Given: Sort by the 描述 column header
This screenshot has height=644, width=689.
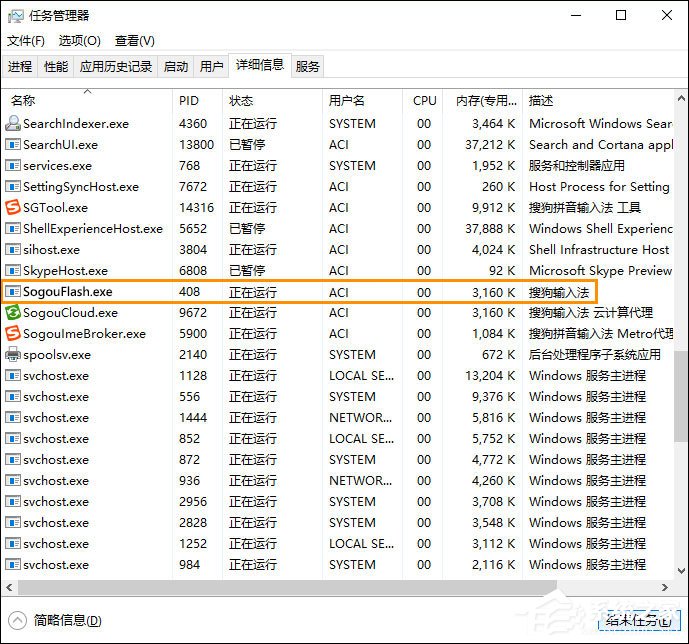Looking at the screenshot, I should 598,101.
